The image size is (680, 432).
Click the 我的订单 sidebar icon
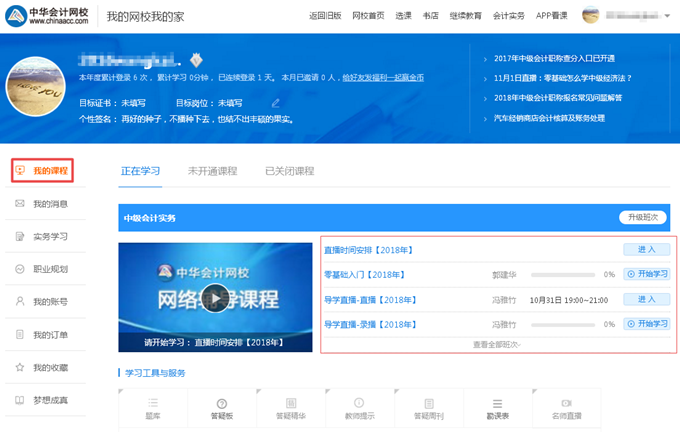(20, 334)
